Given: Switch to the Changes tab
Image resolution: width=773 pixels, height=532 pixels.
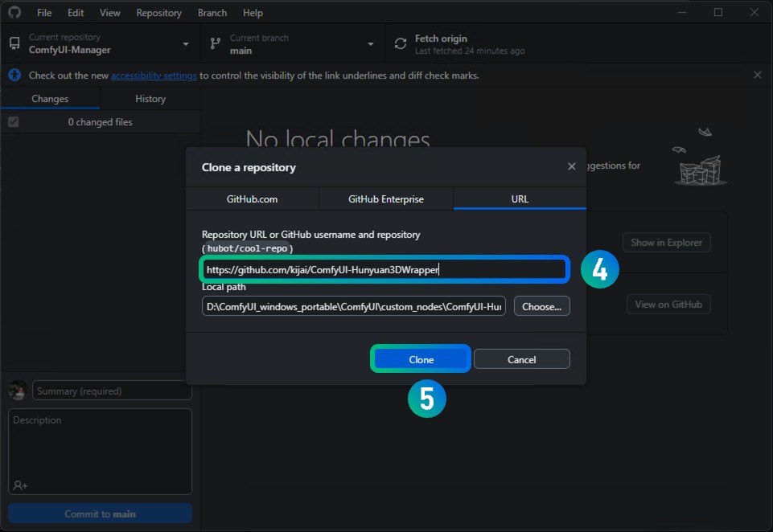Looking at the screenshot, I should 50,99.
